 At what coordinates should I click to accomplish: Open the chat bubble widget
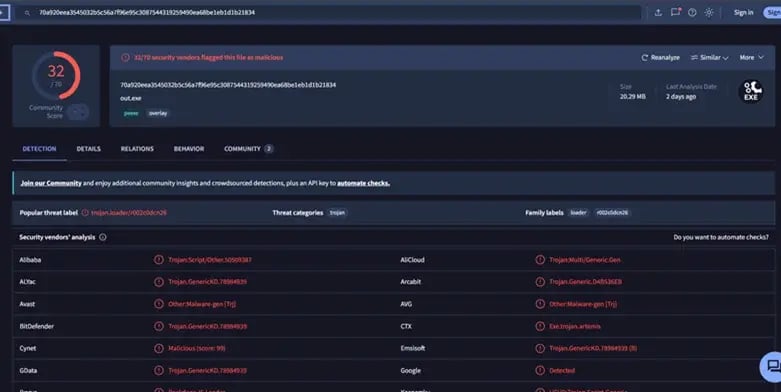point(771,367)
